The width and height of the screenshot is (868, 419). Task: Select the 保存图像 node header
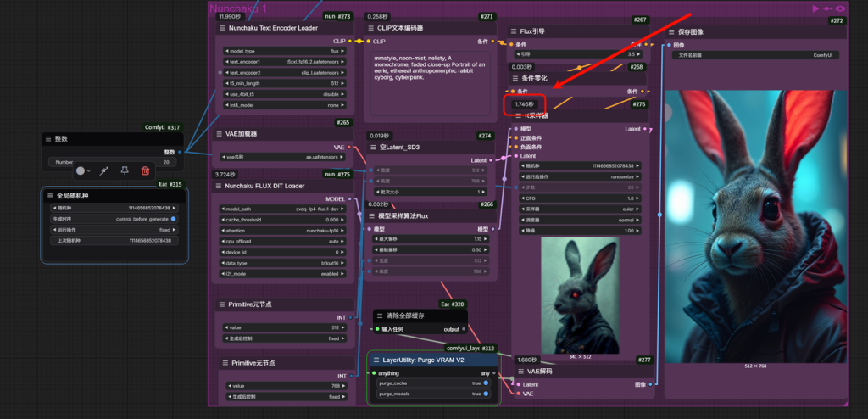[754, 32]
